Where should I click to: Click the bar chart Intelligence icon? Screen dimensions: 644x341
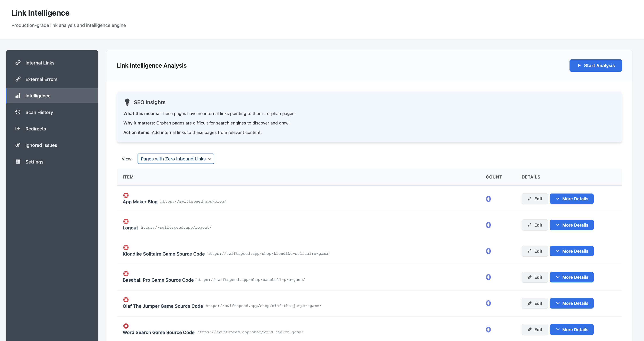click(x=18, y=96)
